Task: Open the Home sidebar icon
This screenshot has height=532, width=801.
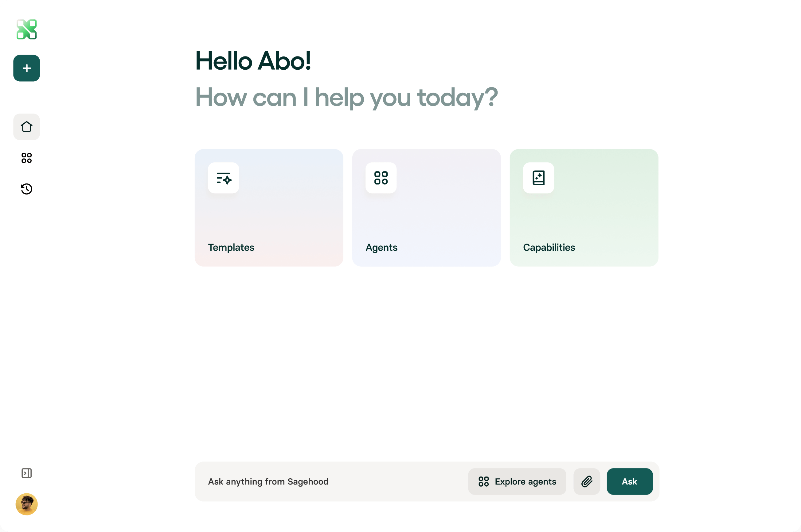Action: click(x=26, y=127)
